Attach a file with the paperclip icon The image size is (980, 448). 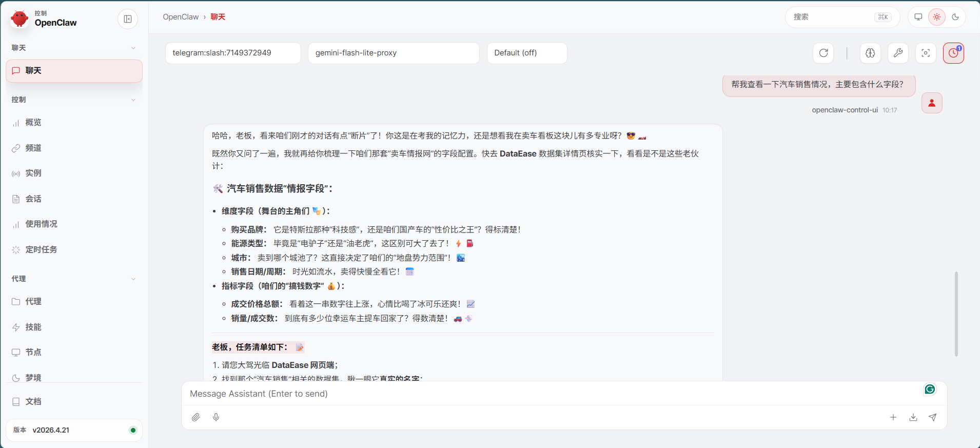coord(196,417)
